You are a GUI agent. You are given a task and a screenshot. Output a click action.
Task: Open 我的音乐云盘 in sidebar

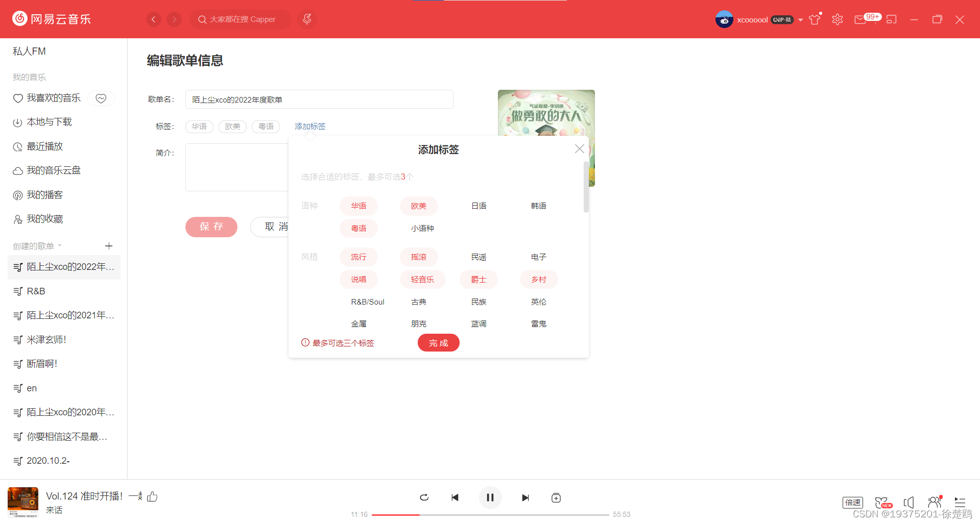47,170
